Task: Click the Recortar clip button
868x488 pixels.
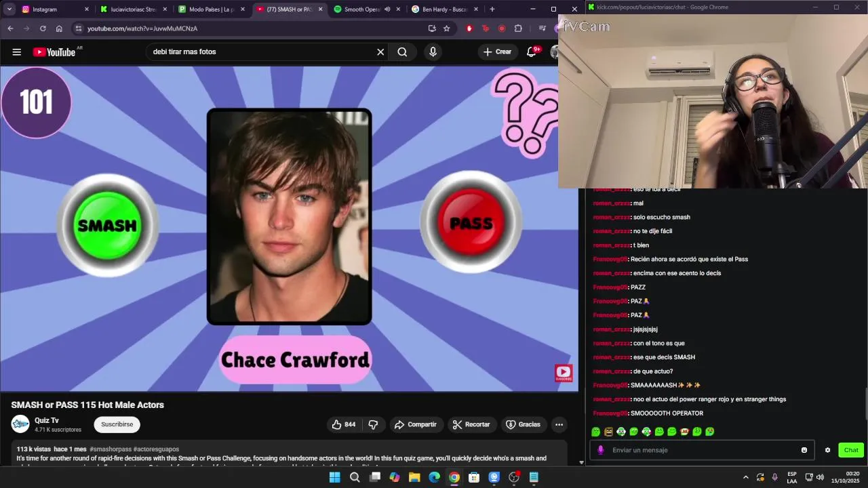Action: pos(471,424)
